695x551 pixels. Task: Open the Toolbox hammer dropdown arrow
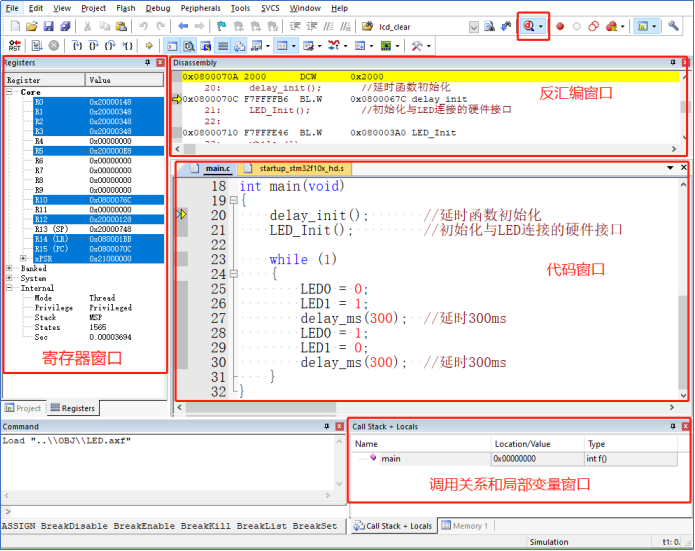click(429, 46)
